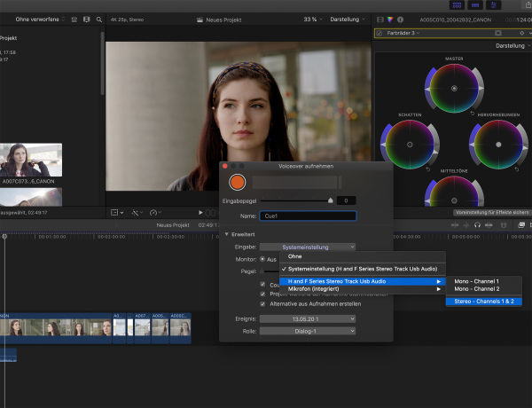Open the retime speedometer dropdown
The height and width of the screenshot is (408, 532).
click(x=155, y=213)
